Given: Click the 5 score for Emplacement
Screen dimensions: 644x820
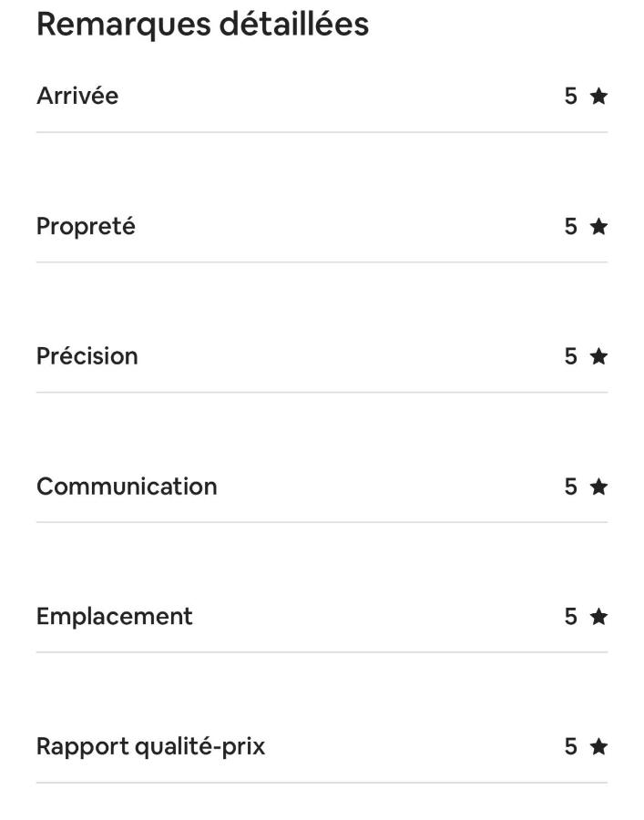Looking at the screenshot, I should pyautogui.click(x=571, y=617).
